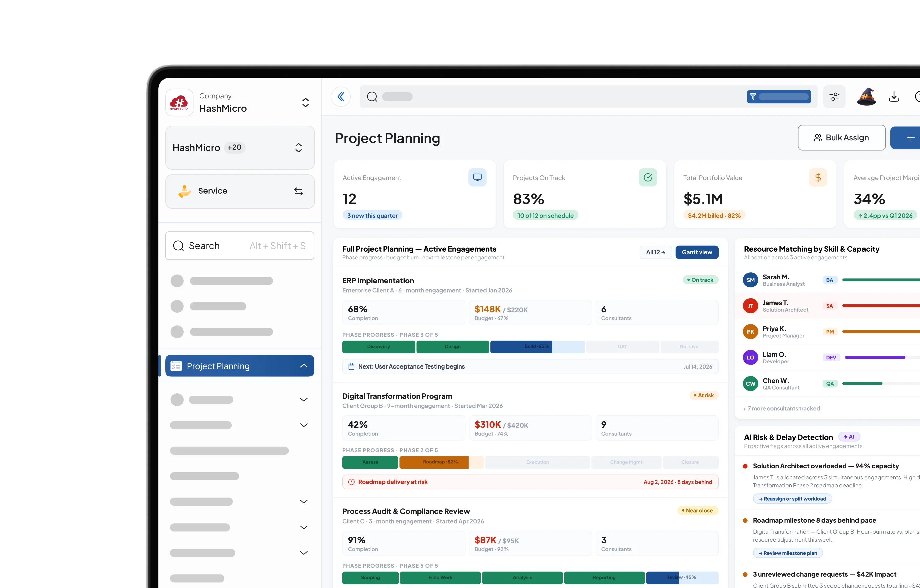920x588 pixels.
Task: Click Solution Architect overloaded alert heading
Action: pos(826,466)
